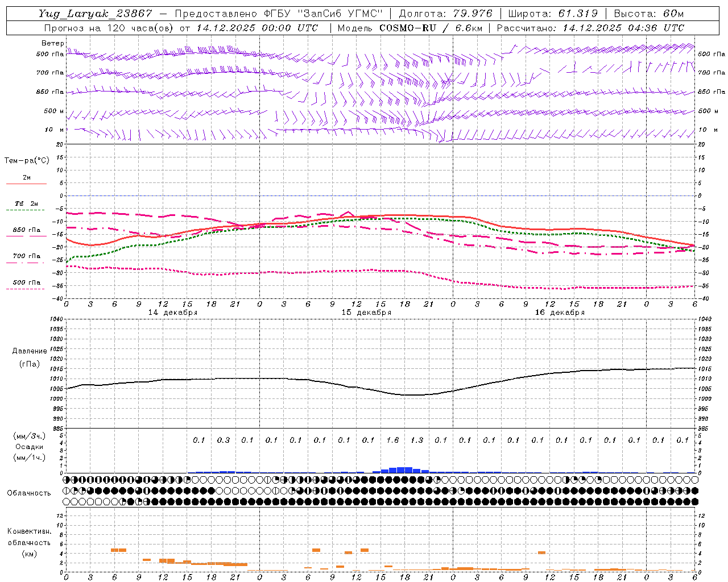
Task: Click the Тем-ра(°C) axis title
Action: 27,161
